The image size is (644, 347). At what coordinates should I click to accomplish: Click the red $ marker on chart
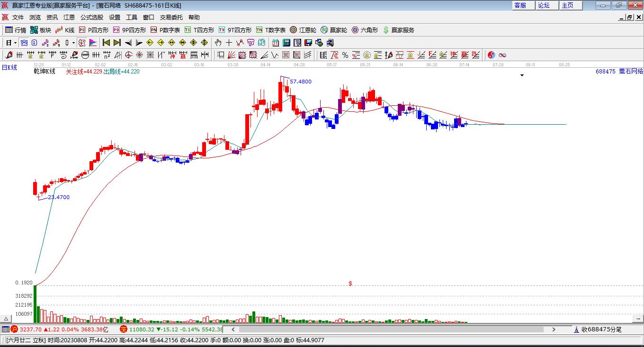pos(350,283)
